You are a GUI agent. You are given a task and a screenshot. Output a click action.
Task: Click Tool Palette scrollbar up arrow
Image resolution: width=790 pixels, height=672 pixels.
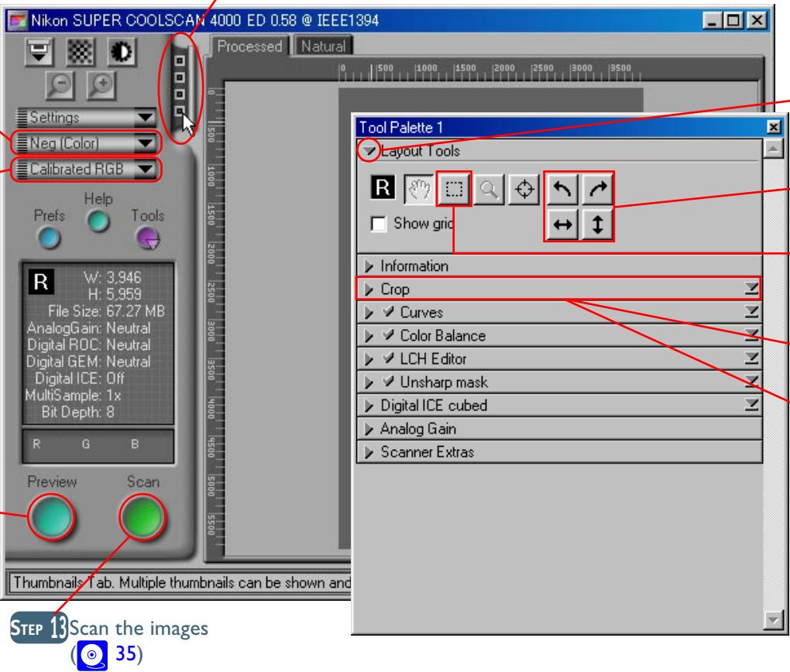coord(774,148)
